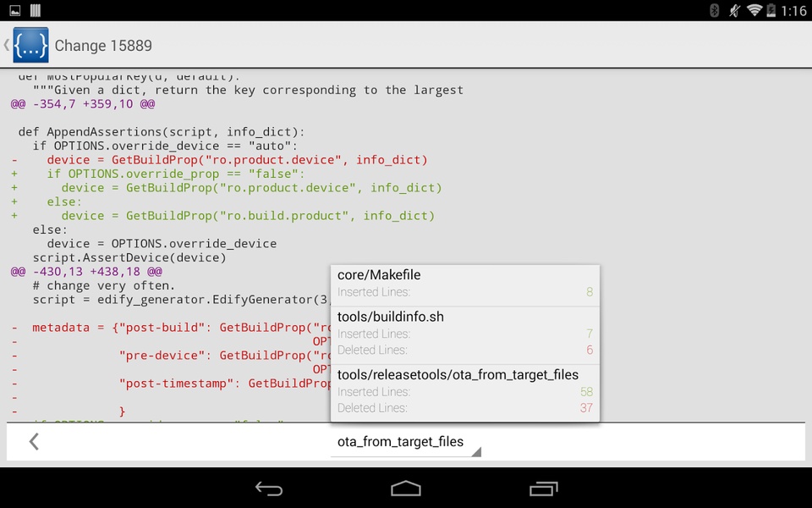
Task: Tap the added line containing "ro.build.product"
Action: [222, 216]
